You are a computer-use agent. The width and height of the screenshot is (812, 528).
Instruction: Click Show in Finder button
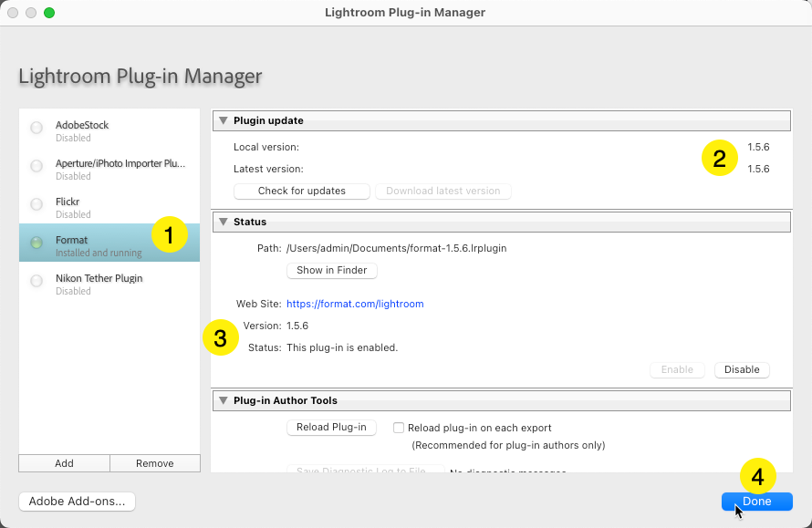point(331,270)
